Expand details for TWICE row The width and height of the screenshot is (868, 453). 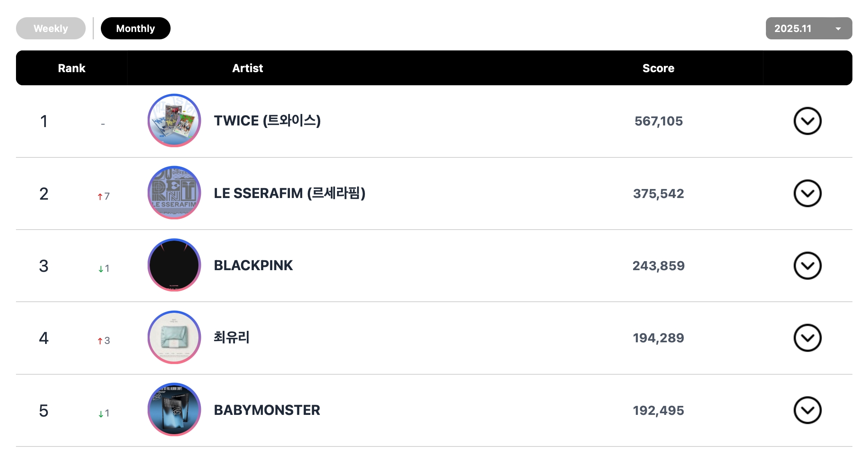807,121
